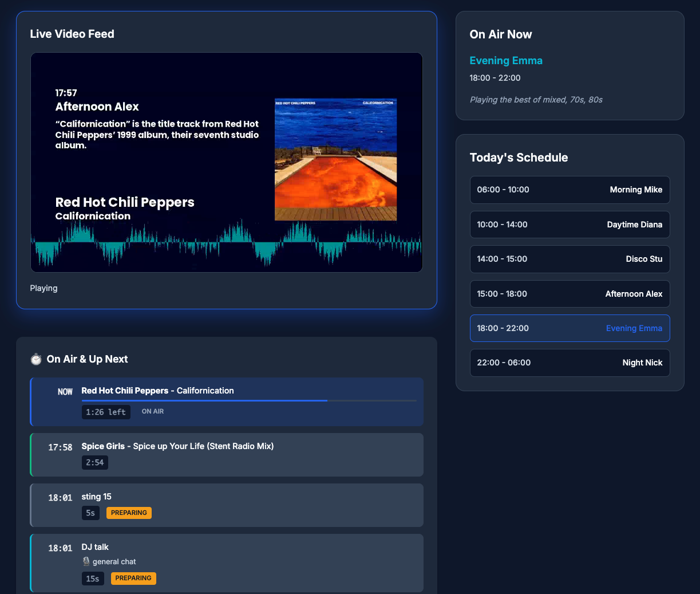The height and width of the screenshot is (594, 700).
Task: Click the 18:00 - 22:00 time under On Air Now
Action: tap(495, 78)
